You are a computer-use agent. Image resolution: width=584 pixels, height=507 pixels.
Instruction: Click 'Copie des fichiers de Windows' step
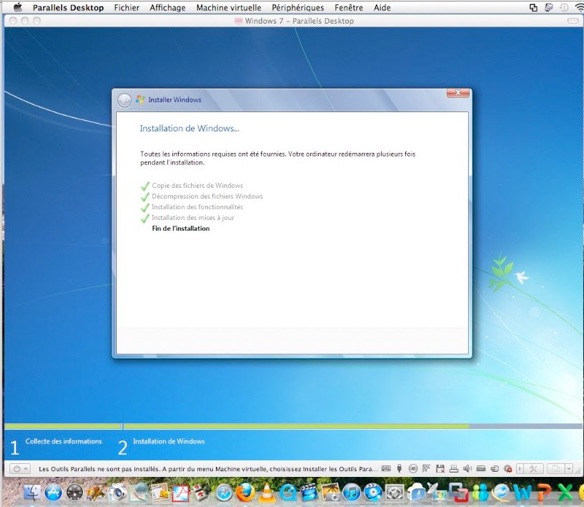[197, 186]
